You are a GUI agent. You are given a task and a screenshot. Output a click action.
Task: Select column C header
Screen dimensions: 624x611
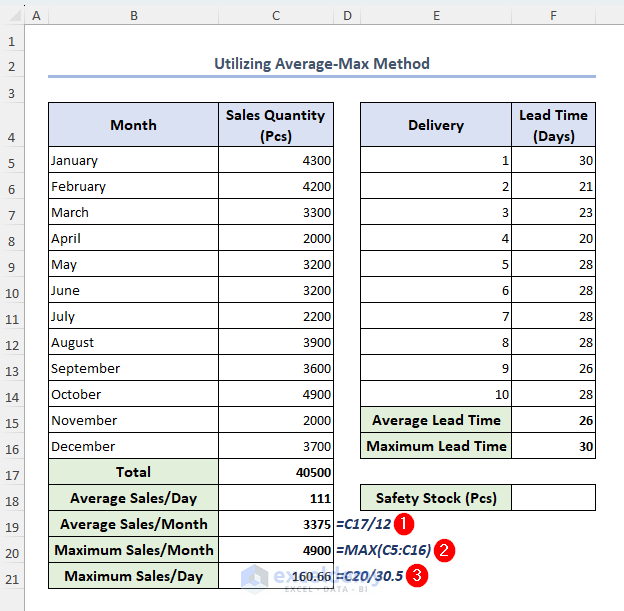coord(275,16)
